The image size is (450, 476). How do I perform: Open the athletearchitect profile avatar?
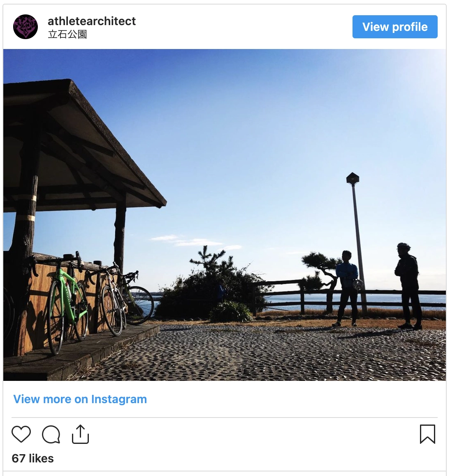click(26, 27)
